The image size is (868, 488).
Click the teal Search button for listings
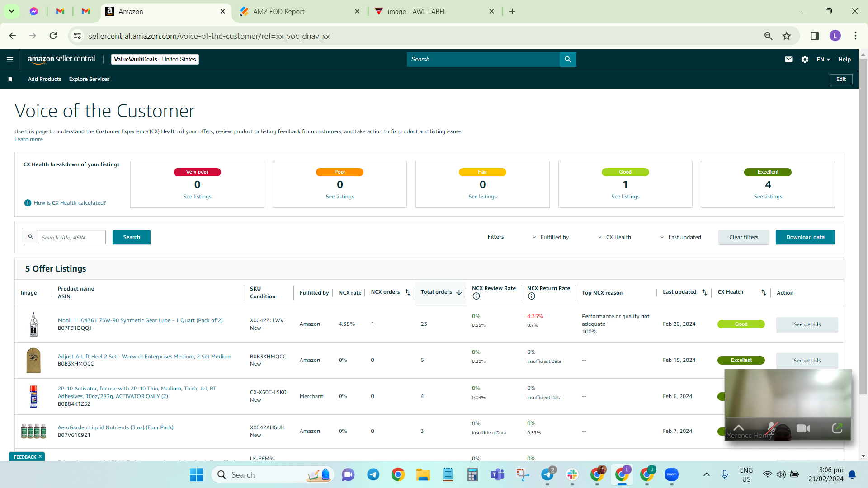pos(132,237)
